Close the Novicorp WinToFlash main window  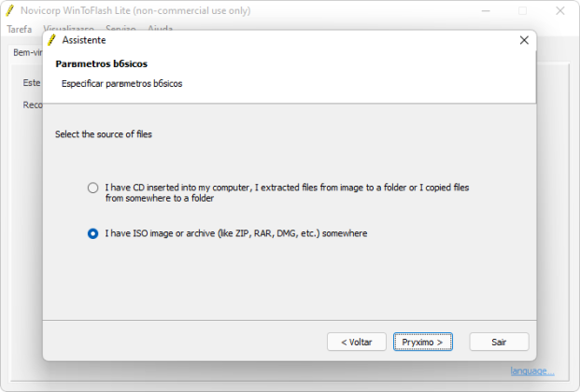coord(560,11)
